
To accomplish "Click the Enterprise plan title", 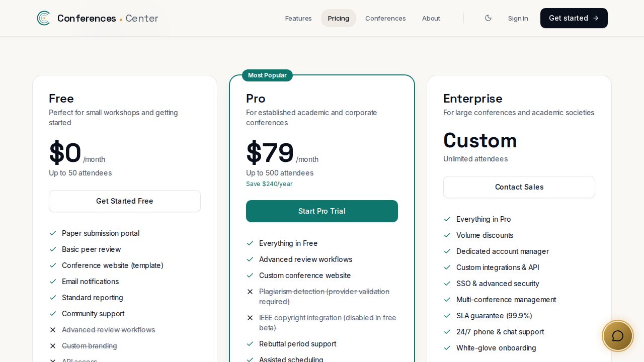I will (x=473, y=99).
